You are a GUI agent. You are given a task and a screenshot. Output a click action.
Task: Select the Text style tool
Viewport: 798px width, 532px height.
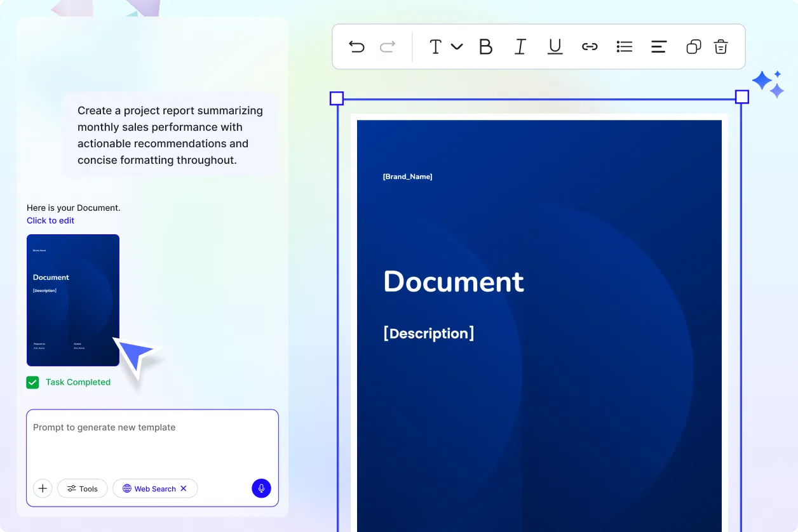coord(435,47)
